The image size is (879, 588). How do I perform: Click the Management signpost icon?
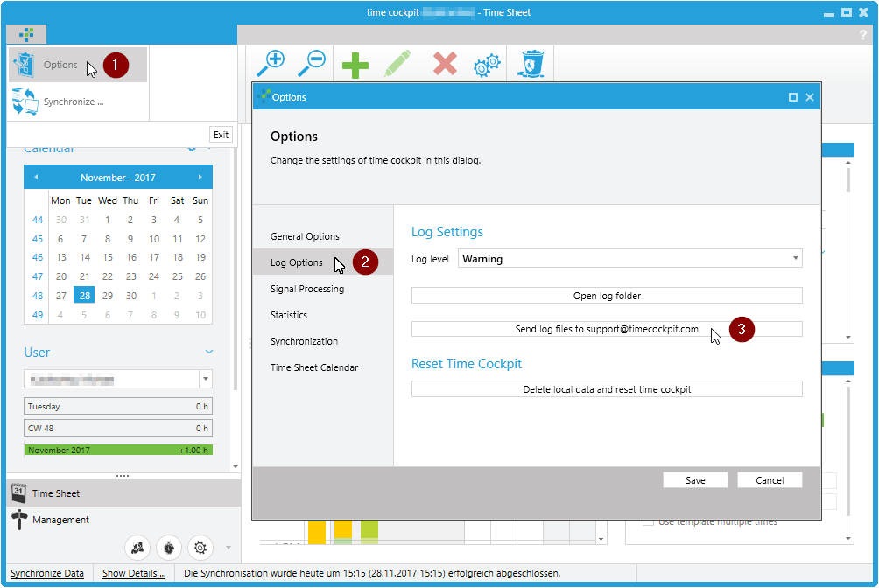pyautogui.click(x=19, y=520)
